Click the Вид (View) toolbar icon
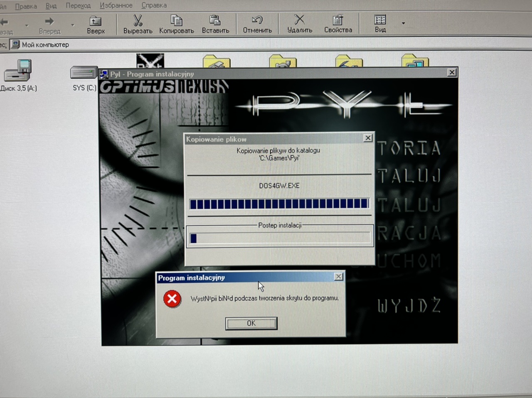This screenshot has height=398, width=532. click(x=380, y=20)
